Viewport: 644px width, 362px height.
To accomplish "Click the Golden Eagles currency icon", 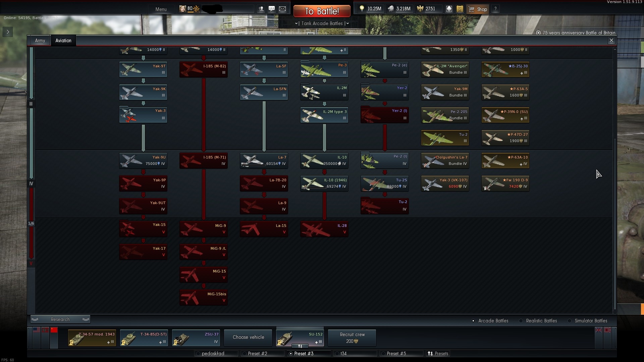I will (420, 9).
